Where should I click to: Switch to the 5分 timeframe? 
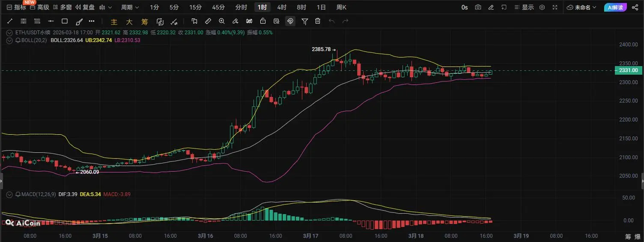coord(174,7)
